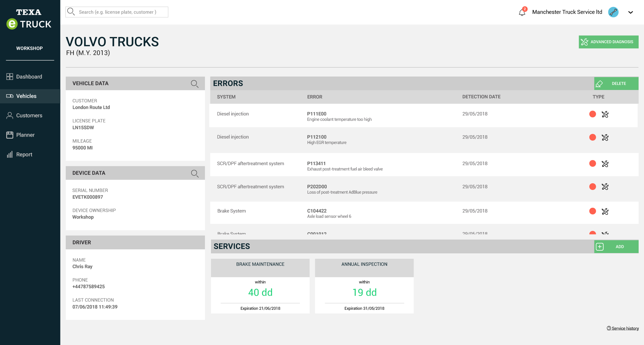Click the Vehicles truck icon
Viewport: 644px width, 345px height.
[10, 96]
